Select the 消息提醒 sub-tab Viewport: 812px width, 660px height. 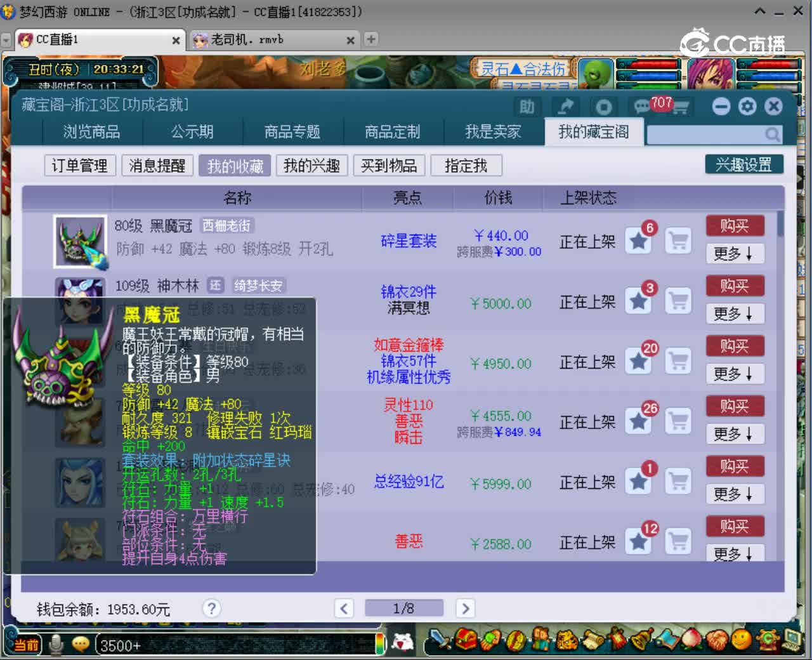coord(157,166)
